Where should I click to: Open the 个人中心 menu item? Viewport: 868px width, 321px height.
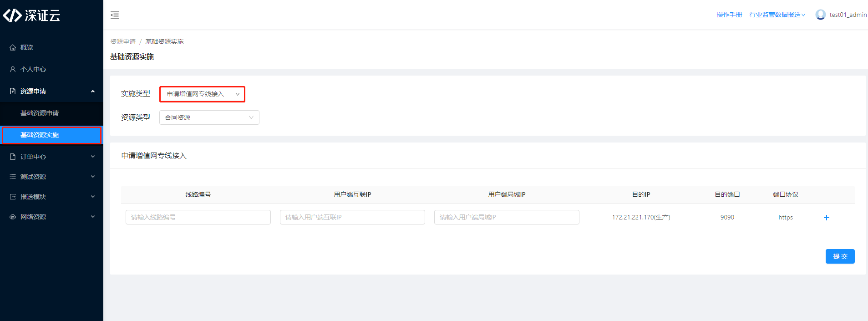pyautogui.click(x=51, y=69)
